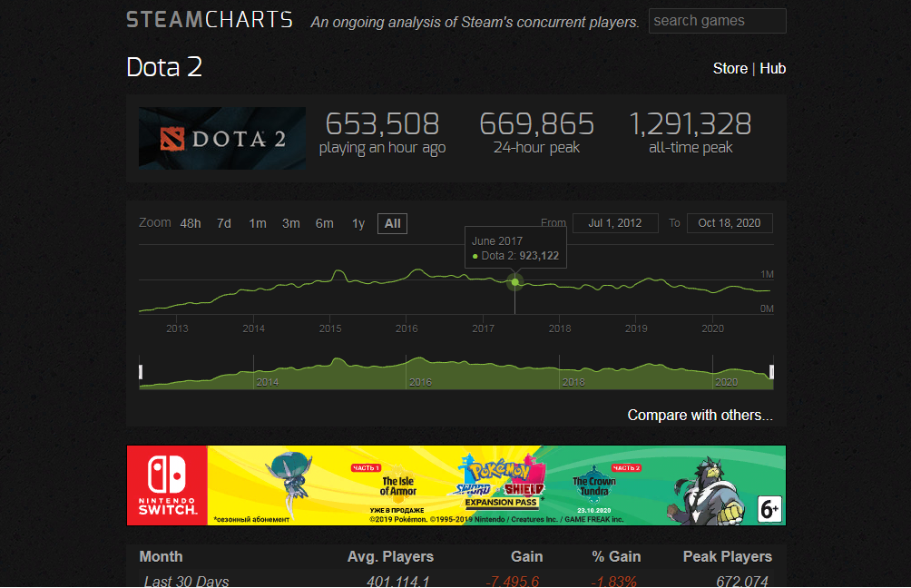Click The Isle of Armor ad section
This screenshot has height=588, width=911.
[397, 487]
